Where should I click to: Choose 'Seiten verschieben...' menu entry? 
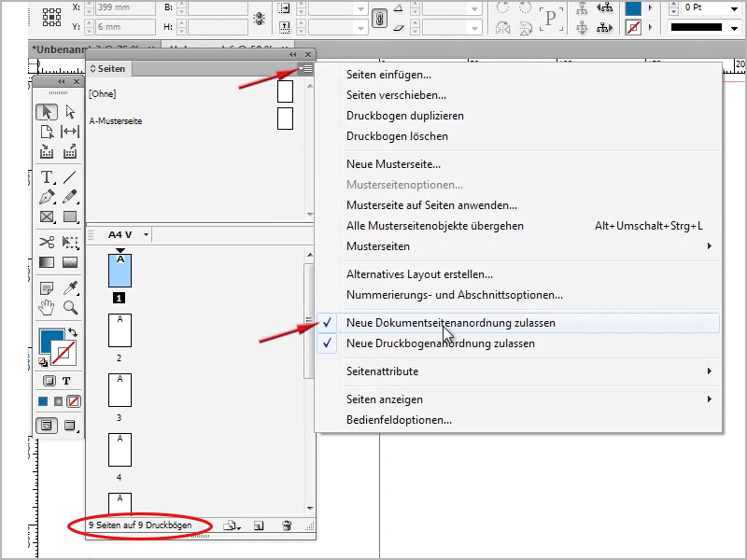(x=396, y=95)
